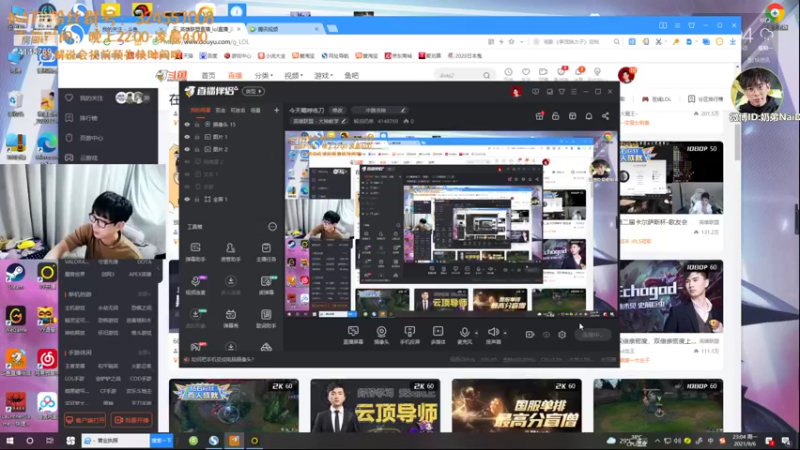Show the hidden 文本 1 source

[187, 174]
